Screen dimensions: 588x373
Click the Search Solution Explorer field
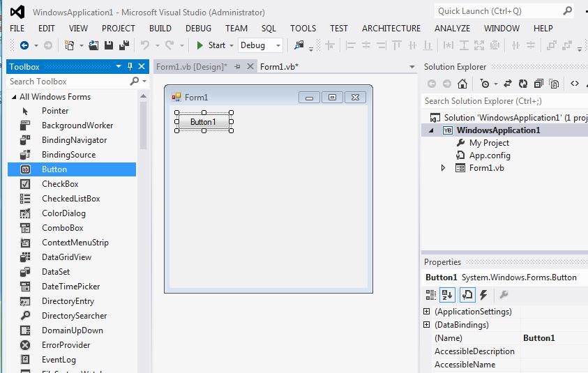pos(504,101)
